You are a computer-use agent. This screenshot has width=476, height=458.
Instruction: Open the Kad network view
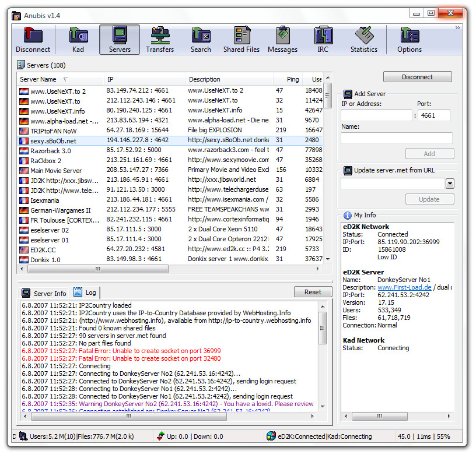coord(78,40)
